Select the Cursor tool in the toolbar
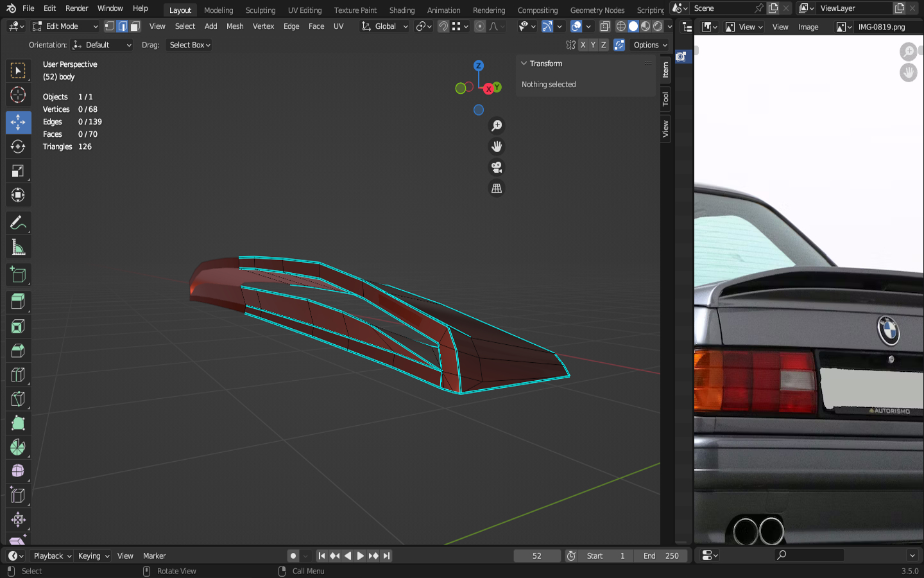 [x=18, y=95]
